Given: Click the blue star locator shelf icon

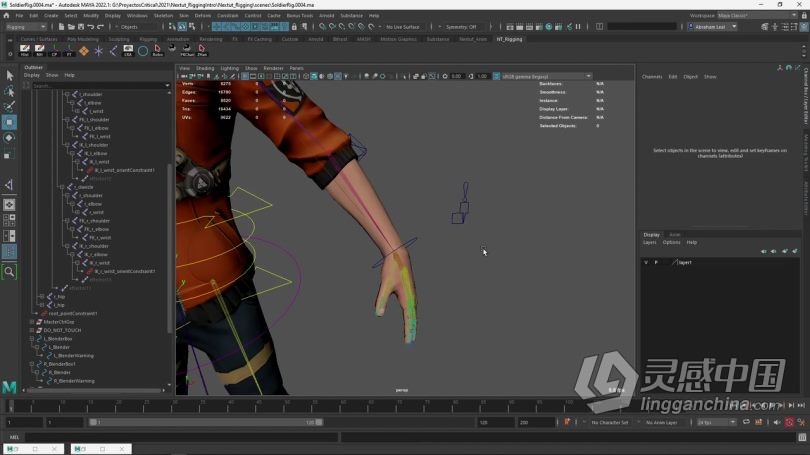Looking at the screenshot, I should pyautogui.click(x=98, y=51).
